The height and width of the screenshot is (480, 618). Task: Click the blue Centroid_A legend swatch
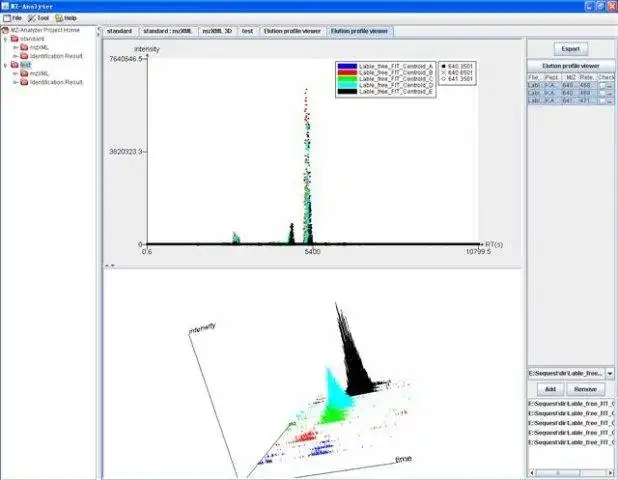pos(347,66)
